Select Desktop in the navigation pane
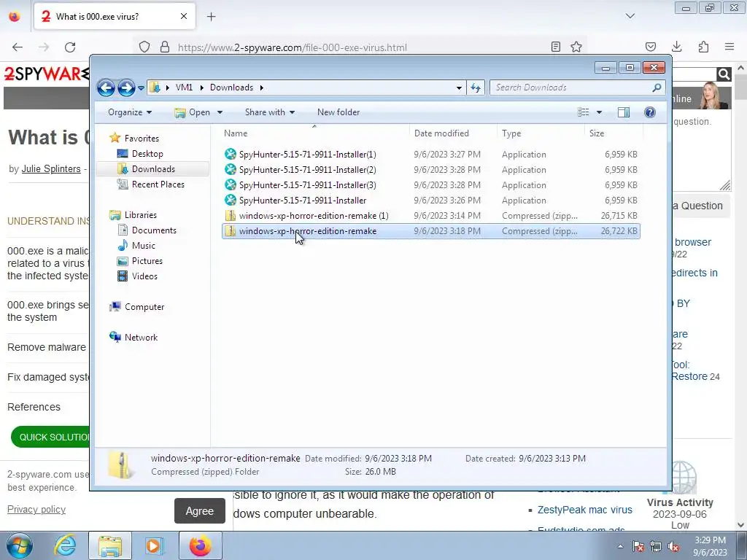This screenshot has height=560, width=747. point(147,154)
